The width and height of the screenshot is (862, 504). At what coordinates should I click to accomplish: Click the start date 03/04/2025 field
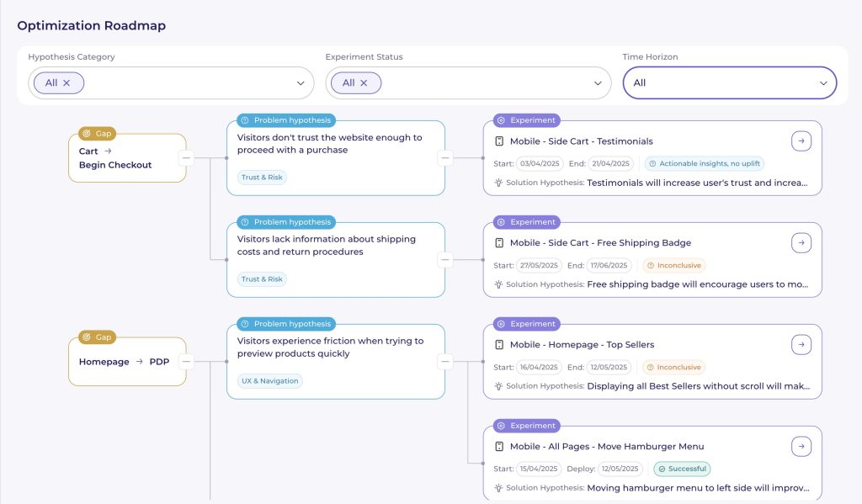538,164
